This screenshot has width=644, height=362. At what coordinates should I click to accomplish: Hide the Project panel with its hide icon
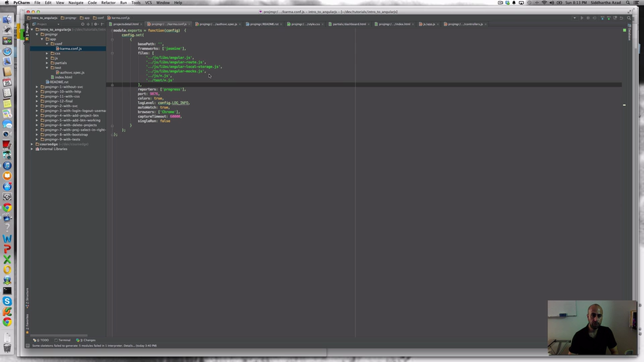pos(103,24)
